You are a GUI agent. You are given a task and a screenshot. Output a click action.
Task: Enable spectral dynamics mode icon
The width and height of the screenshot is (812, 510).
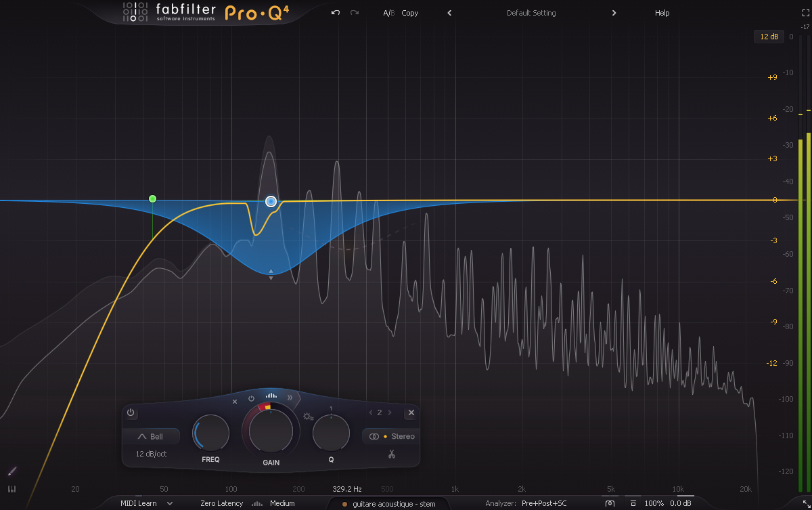click(x=271, y=395)
